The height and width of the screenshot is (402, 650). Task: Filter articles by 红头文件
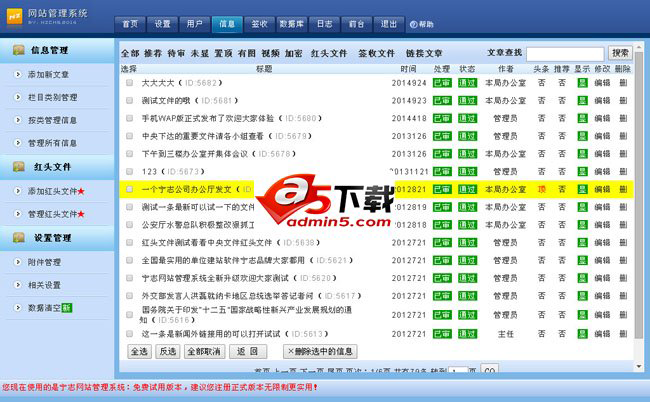tap(329, 53)
